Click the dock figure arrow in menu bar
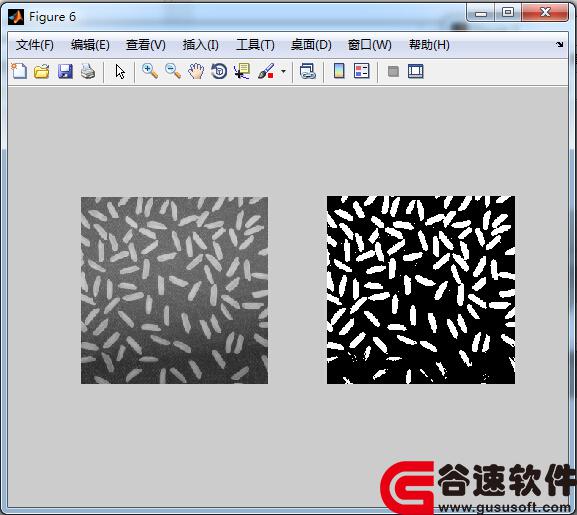The height and width of the screenshot is (515, 577). 560,45
